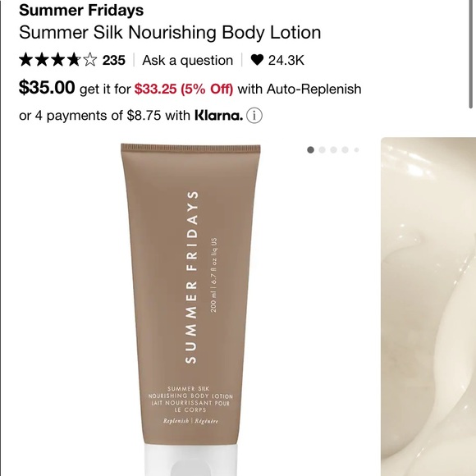Click the vertical scrollbar at right edge
Viewport: 476px width, 476px height.
[471, 54]
